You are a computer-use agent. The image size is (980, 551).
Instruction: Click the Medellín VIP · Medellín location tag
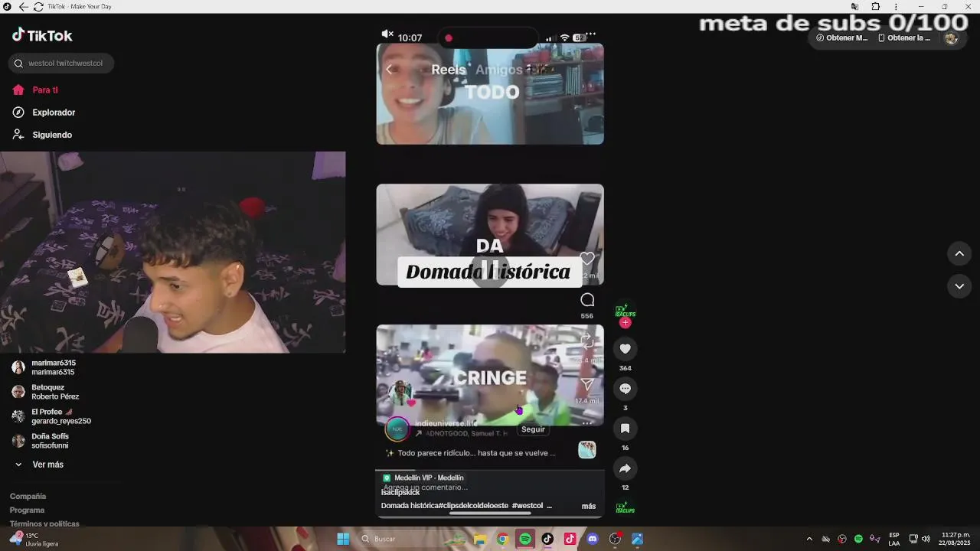coord(423,478)
